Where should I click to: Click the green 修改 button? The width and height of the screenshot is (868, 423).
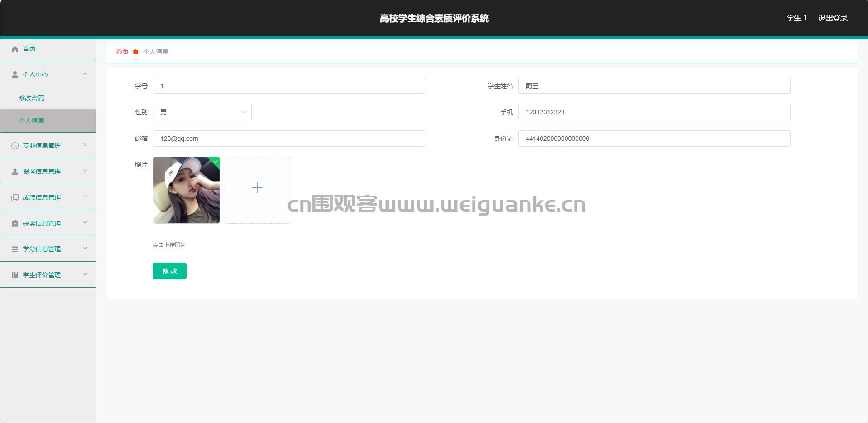coord(170,271)
